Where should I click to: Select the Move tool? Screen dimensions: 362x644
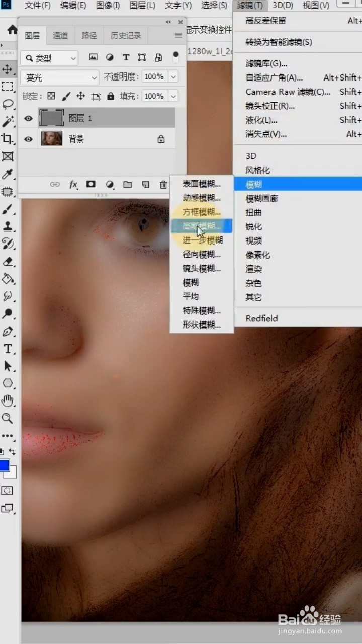[x=7, y=69]
